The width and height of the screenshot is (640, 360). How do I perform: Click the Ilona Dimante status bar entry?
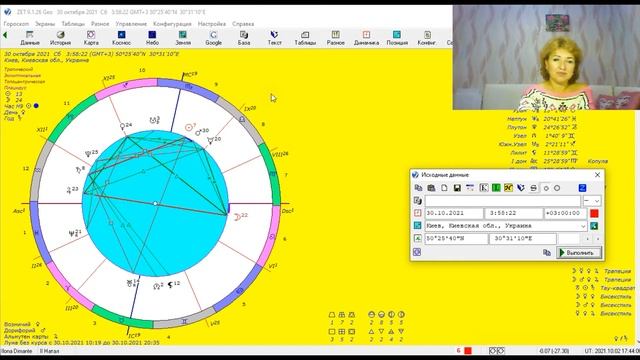[x=16, y=351]
